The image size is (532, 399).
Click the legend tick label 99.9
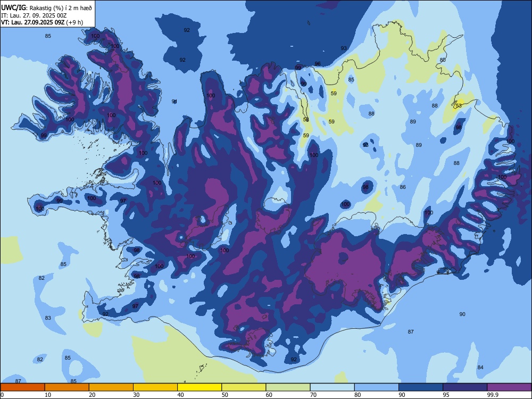point(493,395)
